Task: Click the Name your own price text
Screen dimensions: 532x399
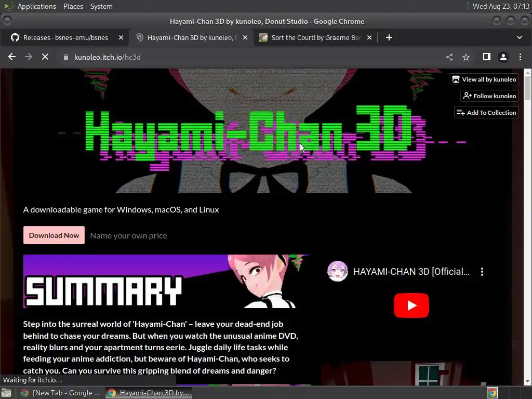Action: pyautogui.click(x=129, y=235)
